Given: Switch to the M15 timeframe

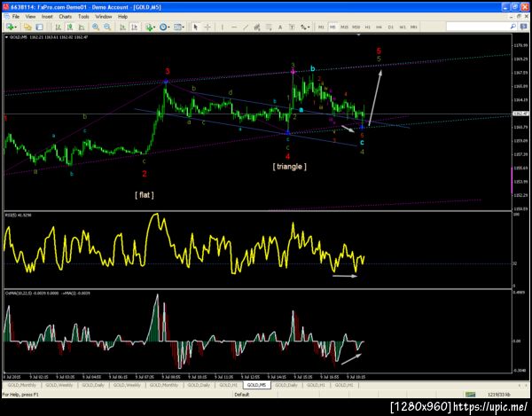Looking at the screenshot, I should pos(344,27).
